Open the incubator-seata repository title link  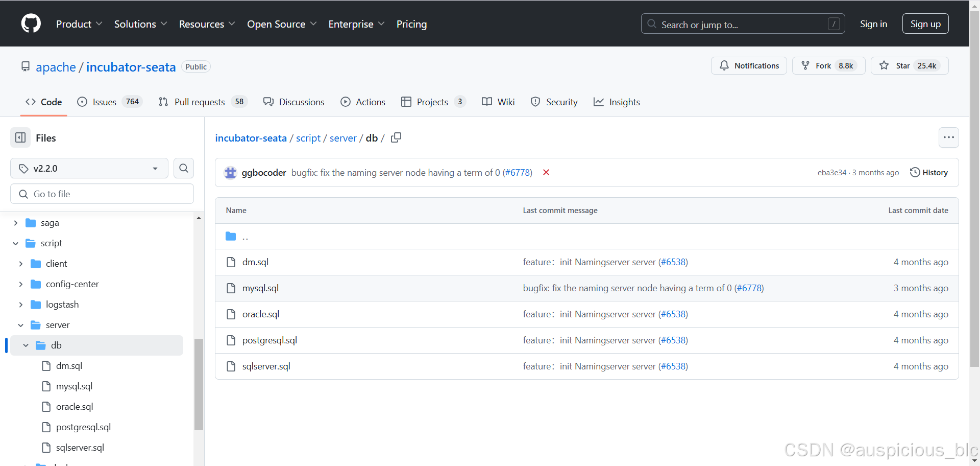coord(131,67)
